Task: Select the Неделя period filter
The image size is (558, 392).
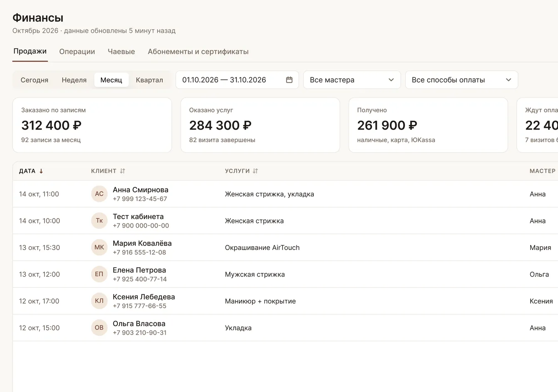Action: (x=74, y=80)
